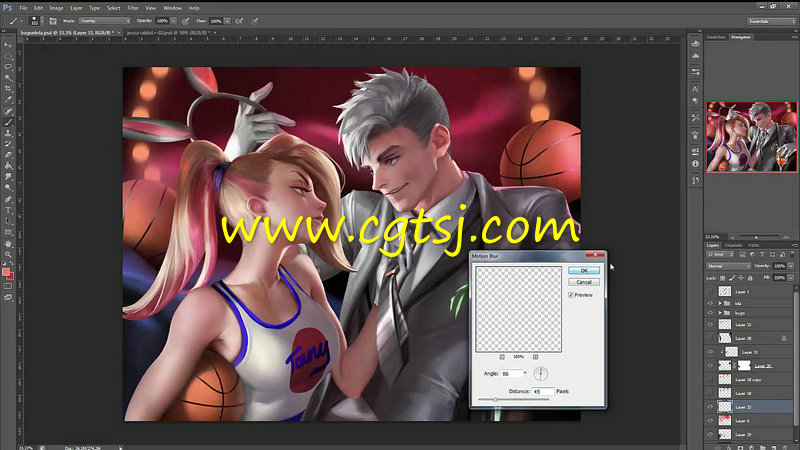Viewport: 800px width, 450px height.
Task: Click the zoom-out minus in Motion Blur preview
Action: pyautogui.click(x=502, y=357)
